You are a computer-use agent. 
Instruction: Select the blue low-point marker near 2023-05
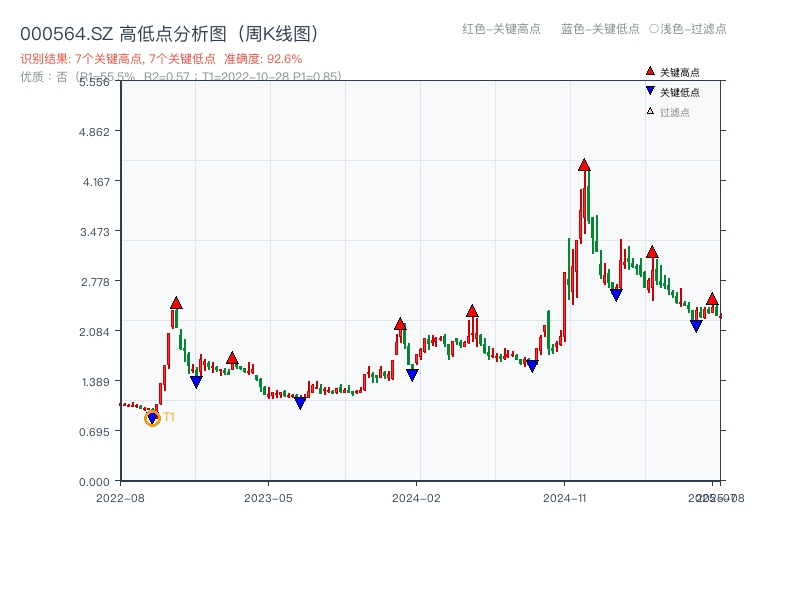point(300,403)
